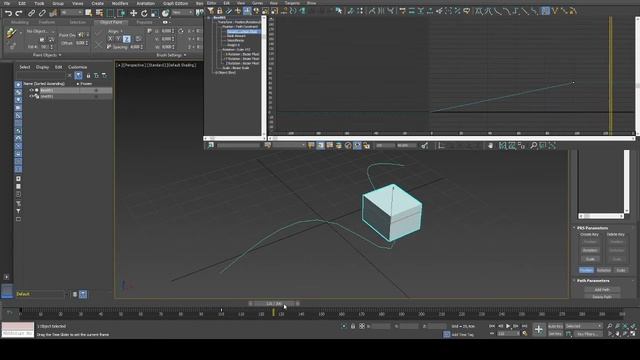Click Perspective viewport label

[x=135, y=65]
